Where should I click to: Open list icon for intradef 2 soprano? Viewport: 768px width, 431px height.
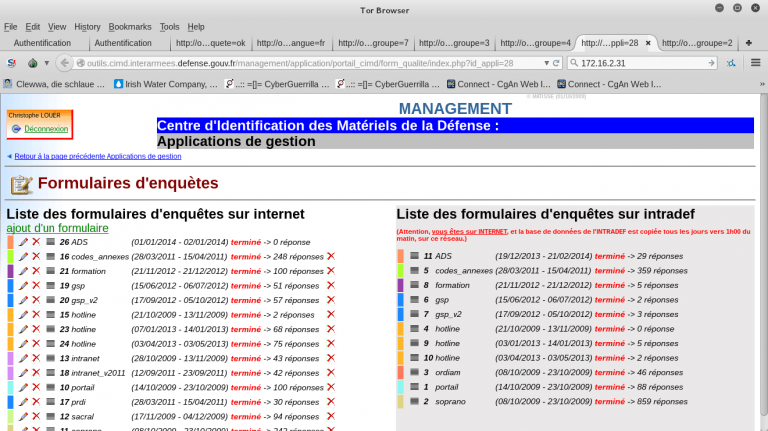(x=414, y=401)
